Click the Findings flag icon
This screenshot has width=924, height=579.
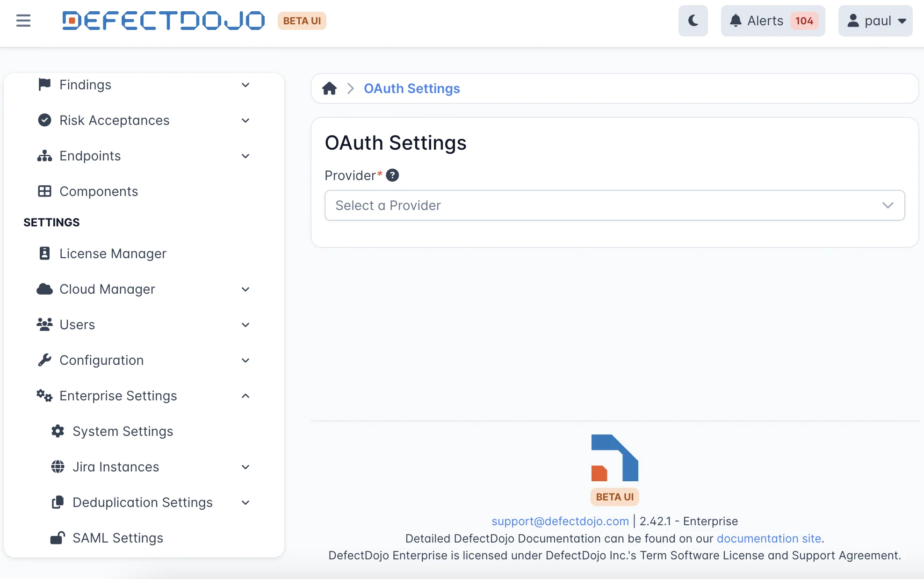[x=44, y=85]
